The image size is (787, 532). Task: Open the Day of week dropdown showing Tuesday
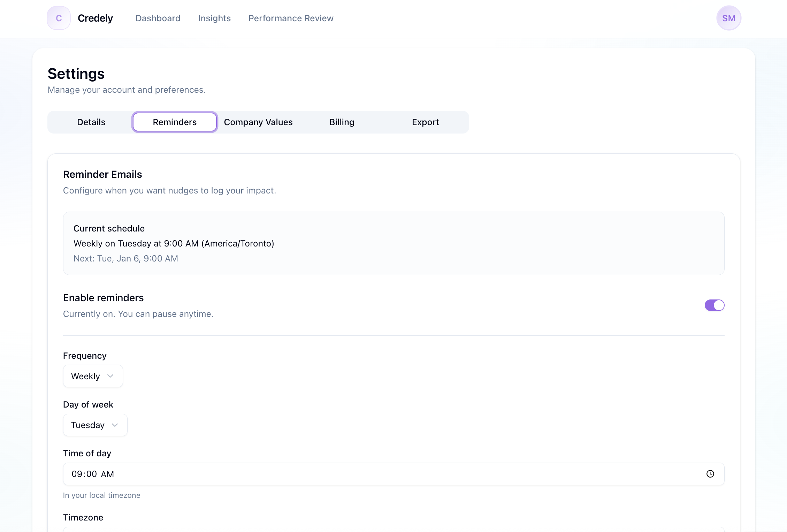coord(95,425)
